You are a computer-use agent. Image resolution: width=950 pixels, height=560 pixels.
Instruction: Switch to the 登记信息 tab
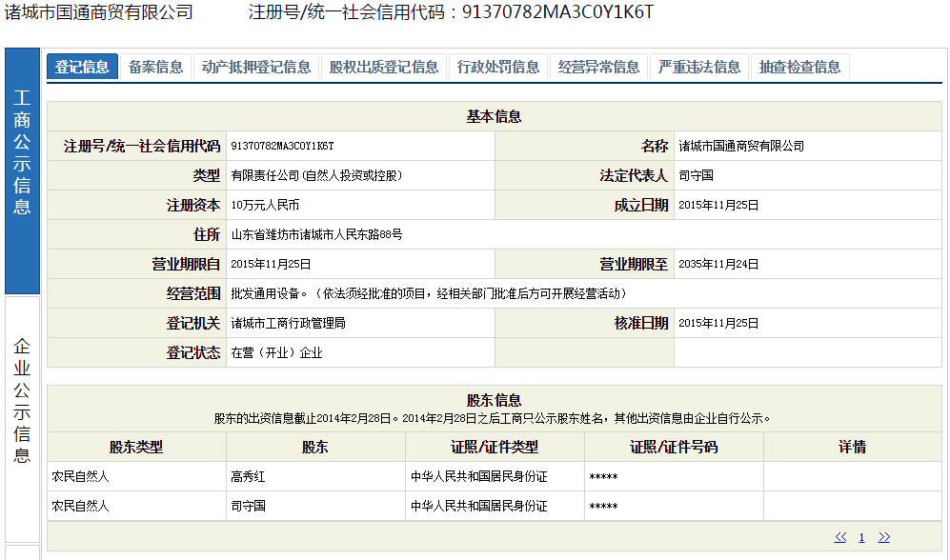point(82,67)
